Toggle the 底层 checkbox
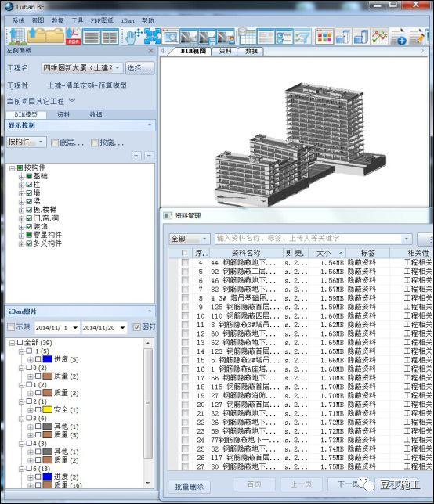 (x=55, y=142)
